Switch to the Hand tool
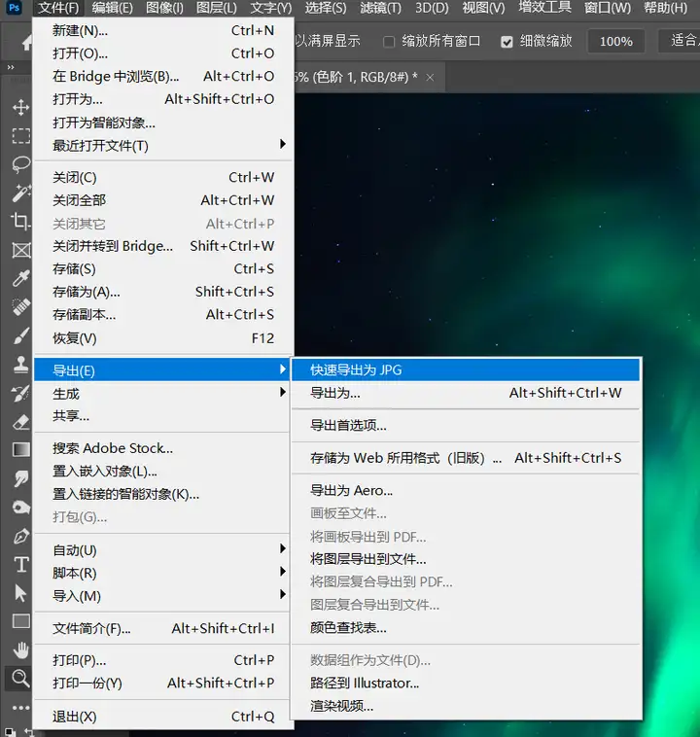Screen dimensions: 700x737 pyautogui.click(x=20, y=649)
